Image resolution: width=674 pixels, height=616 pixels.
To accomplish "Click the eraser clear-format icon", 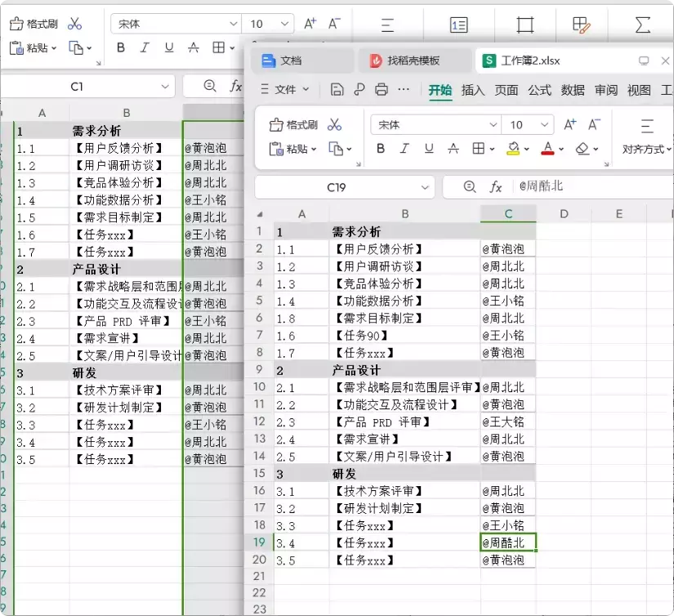I will (582, 149).
